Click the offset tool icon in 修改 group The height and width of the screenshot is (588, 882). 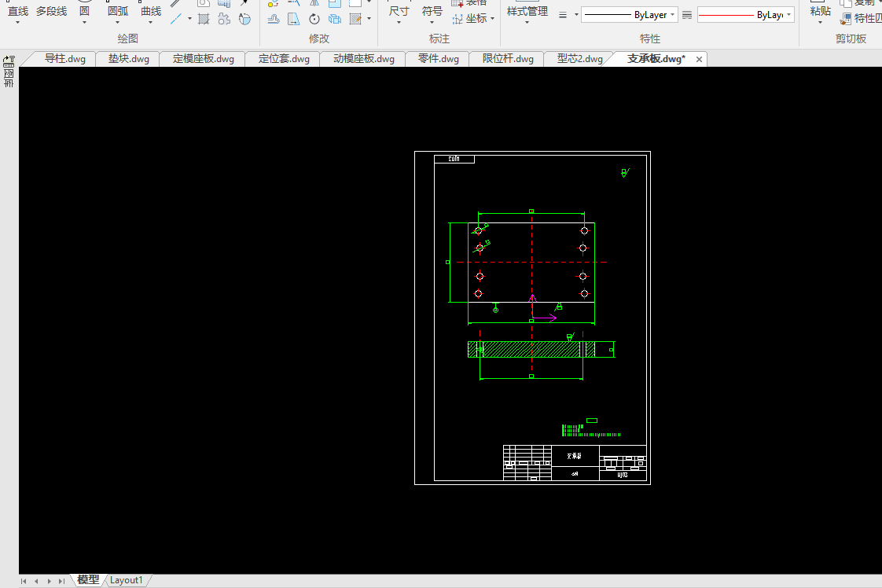click(274, 19)
